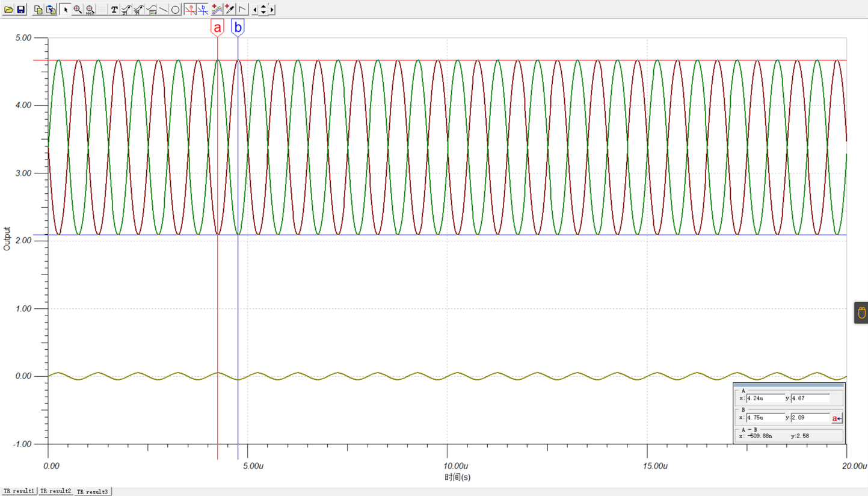
Task: Select the Text (T) annotation tool
Action: click(x=114, y=10)
